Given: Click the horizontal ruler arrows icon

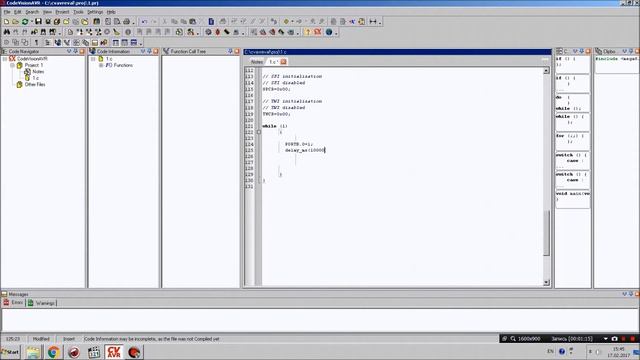Looking at the screenshot, I should coord(373,22).
